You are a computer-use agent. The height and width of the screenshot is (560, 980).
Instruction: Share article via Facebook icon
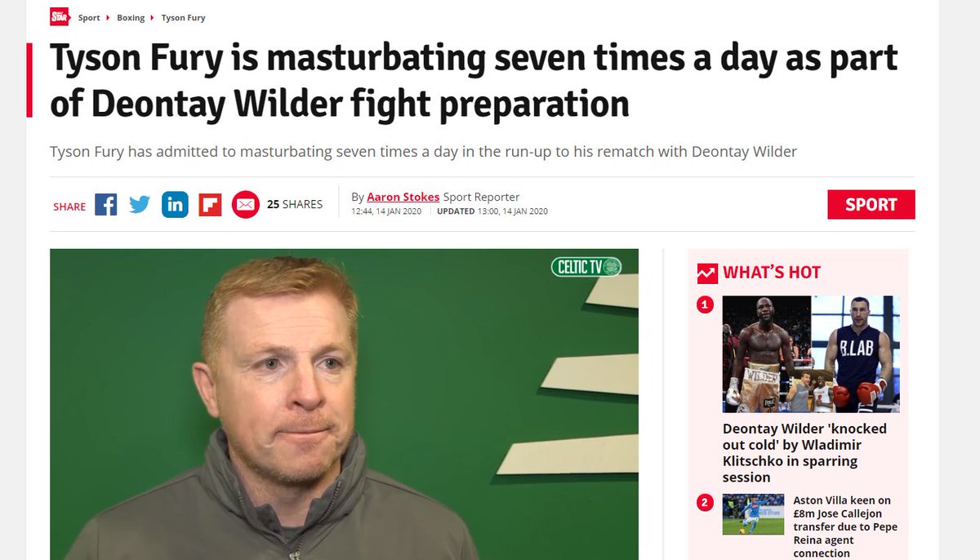(x=106, y=204)
